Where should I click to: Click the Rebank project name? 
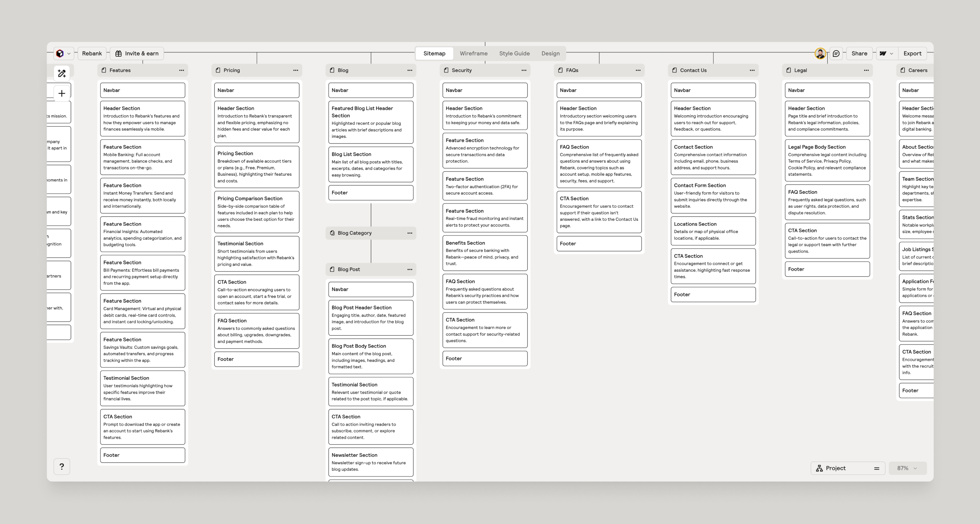coord(92,54)
